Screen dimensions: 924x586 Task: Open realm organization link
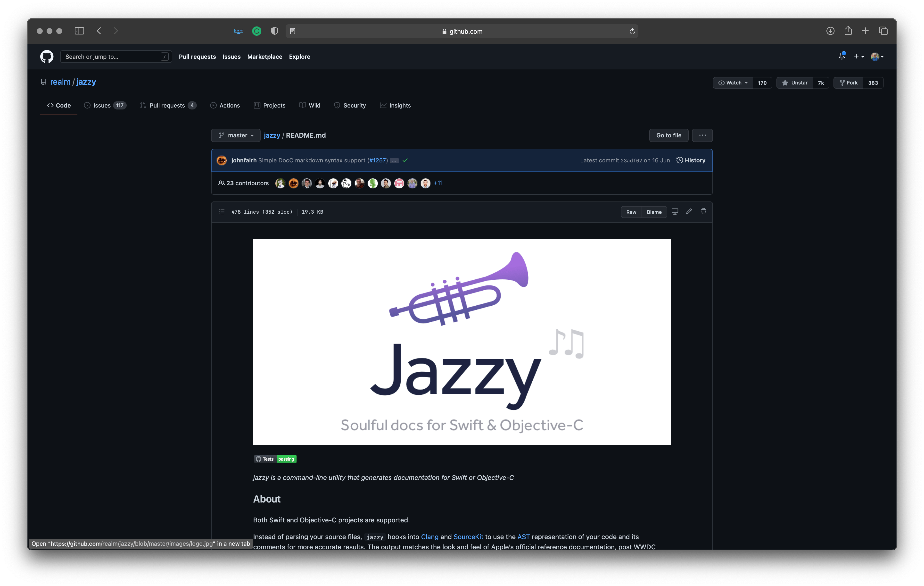(60, 82)
